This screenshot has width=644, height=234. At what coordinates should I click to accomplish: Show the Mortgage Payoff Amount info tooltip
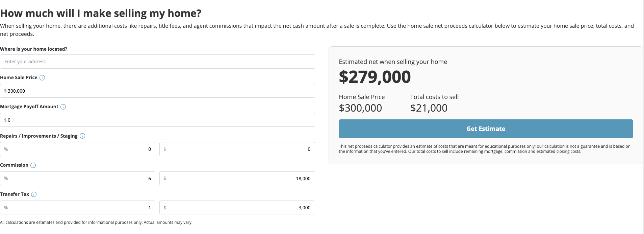(x=63, y=107)
